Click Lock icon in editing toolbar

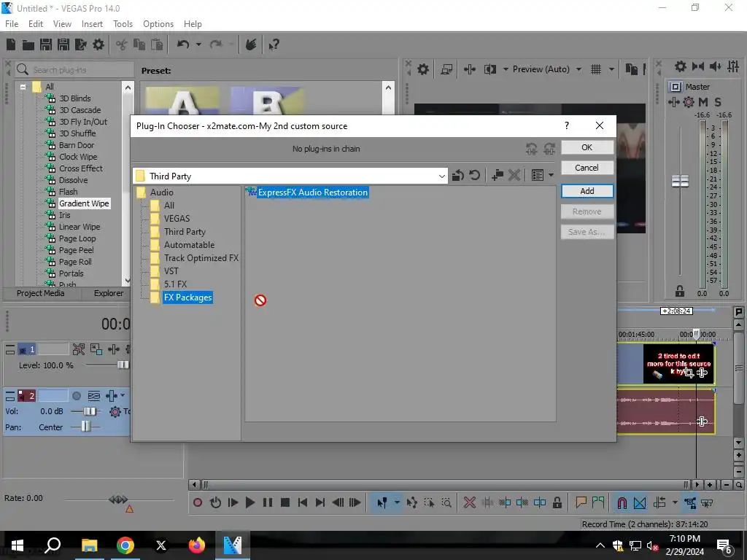(557, 502)
